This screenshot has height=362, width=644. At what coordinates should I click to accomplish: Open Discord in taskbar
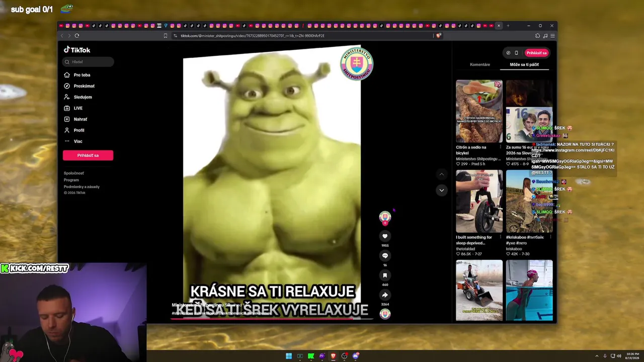[x=356, y=356]
